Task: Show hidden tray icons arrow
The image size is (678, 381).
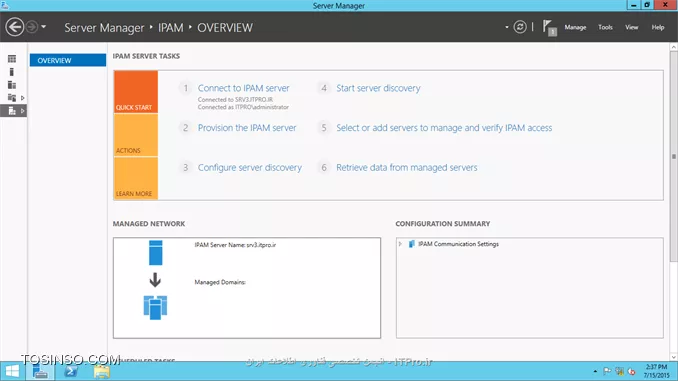Action: [x=595, y=371]
